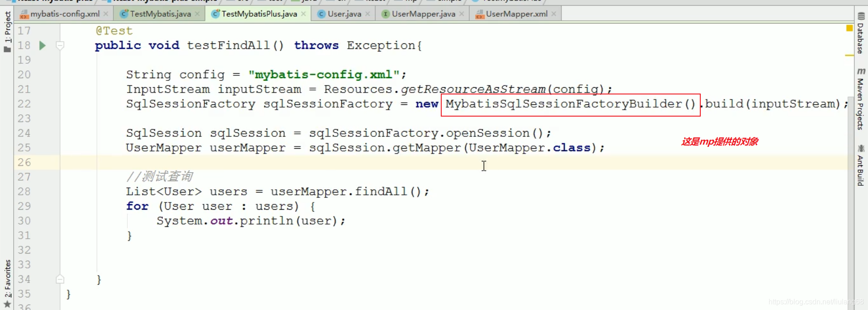Close the UserMapper.java tab

(462, 14)
